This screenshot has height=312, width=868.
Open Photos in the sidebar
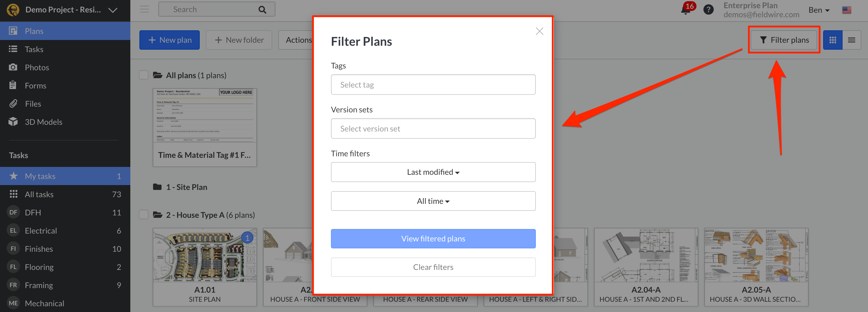37,67
